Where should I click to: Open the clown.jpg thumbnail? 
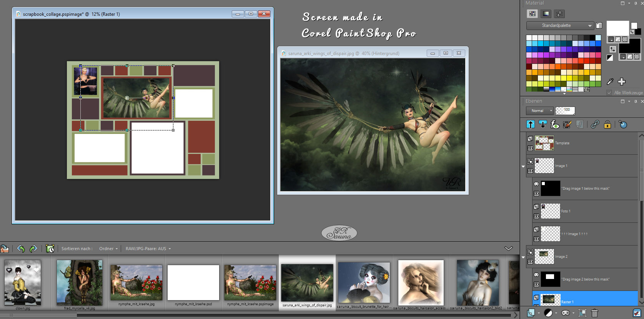tap(23, 283)
